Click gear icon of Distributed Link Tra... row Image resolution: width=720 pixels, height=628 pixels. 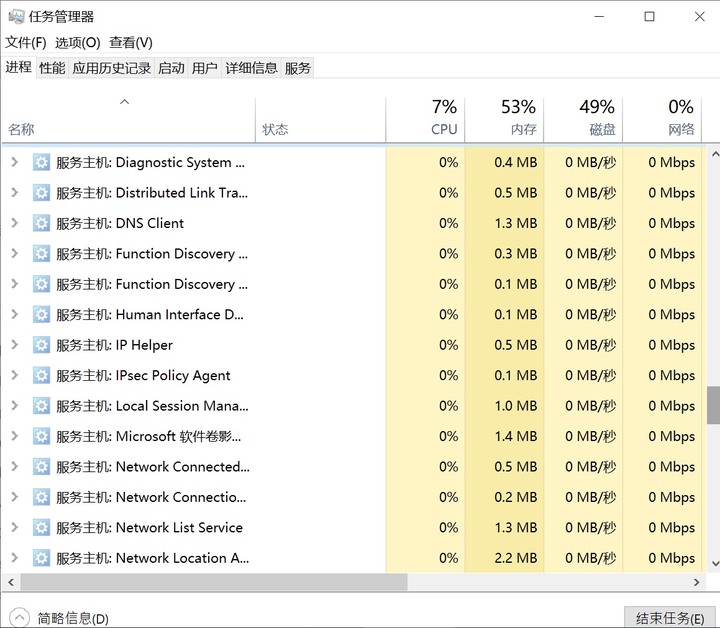pos(41,193)
